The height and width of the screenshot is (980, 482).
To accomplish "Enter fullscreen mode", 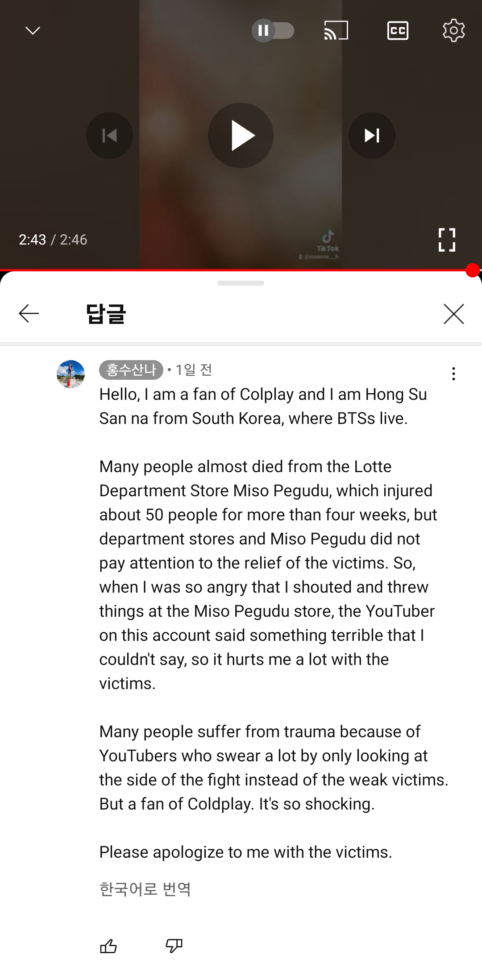I will point(447,240).
